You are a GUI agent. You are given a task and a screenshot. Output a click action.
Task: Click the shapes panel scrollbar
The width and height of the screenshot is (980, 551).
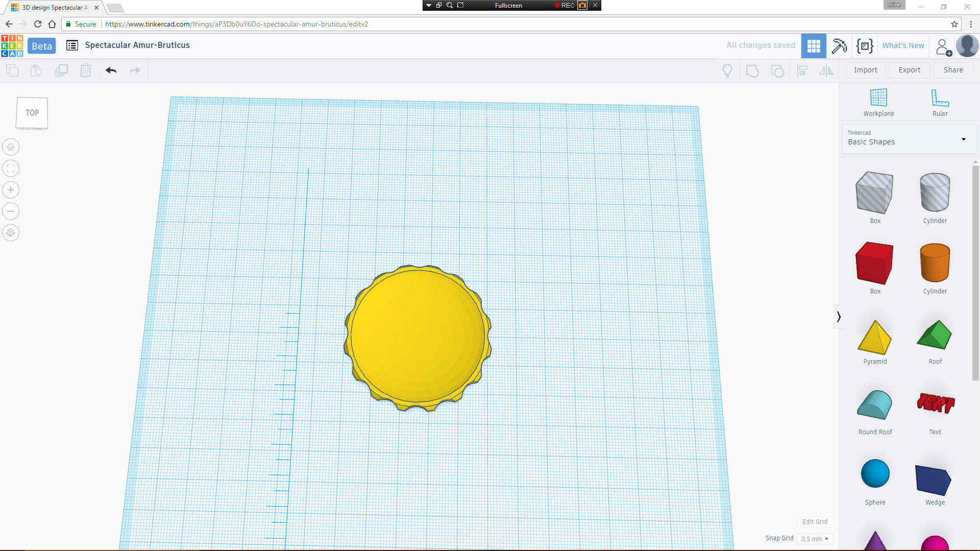(975, 272)
